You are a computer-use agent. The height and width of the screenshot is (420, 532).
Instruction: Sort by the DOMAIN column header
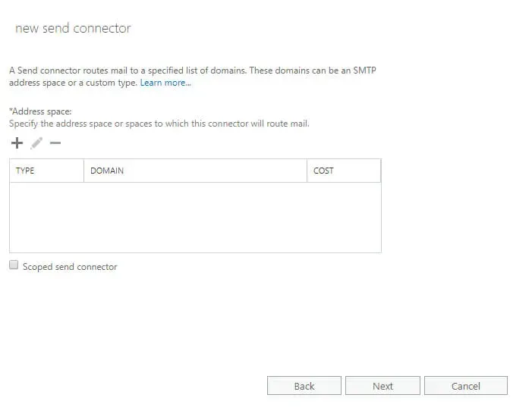click(196, 171)
